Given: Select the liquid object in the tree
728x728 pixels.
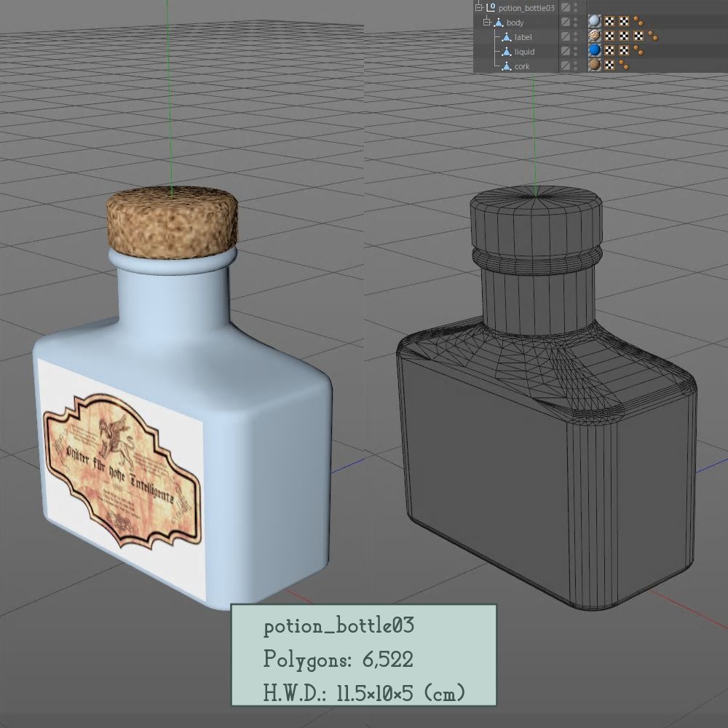Looking at the screenshot, I should [524, 52].
